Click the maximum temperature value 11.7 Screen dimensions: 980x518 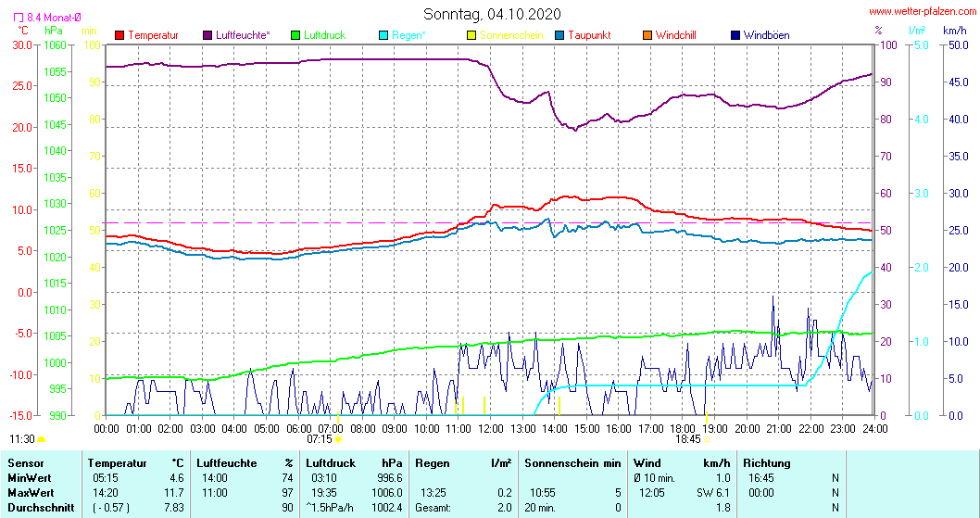[x=174, y=493]
